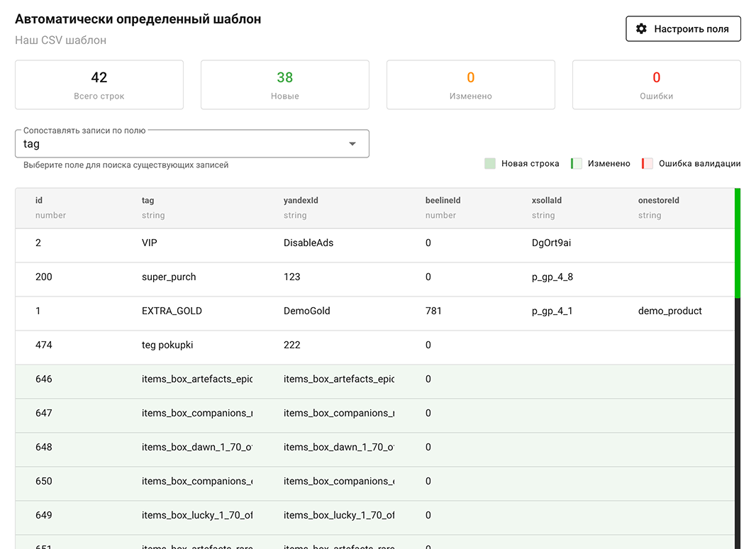Click the yandexId column header
Screen dimensions: 756x549
point(301,201)
